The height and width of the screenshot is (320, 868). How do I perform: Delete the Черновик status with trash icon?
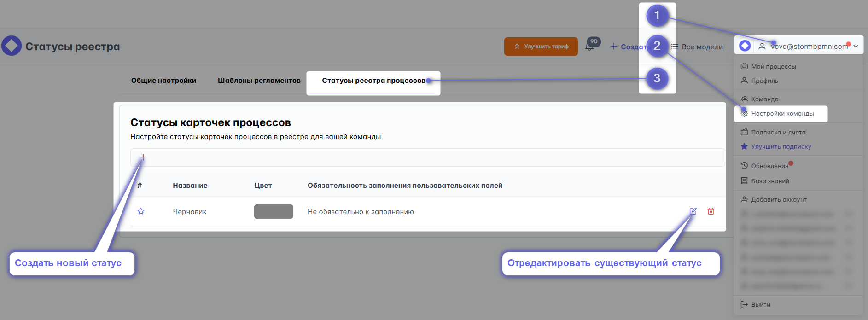(711, 211)
